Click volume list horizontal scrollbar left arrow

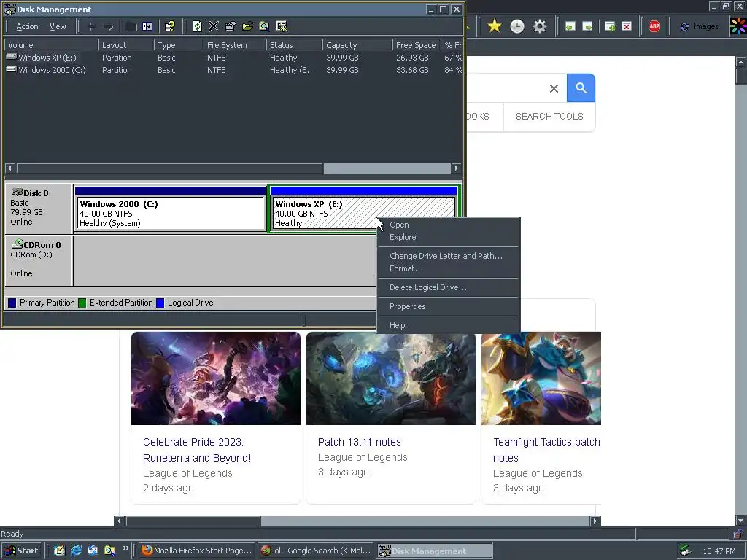pos(9,168)
